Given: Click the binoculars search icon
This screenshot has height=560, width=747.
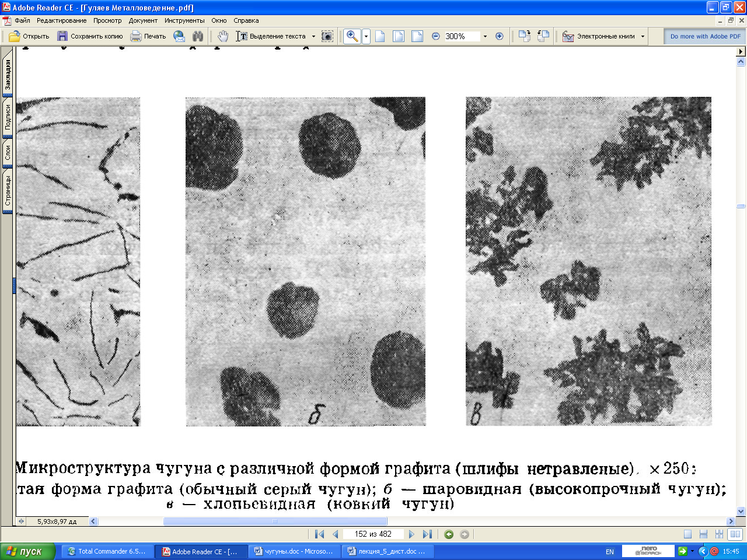Looking at the screenshot, I should pyautogui.click(x=198, y=36).
